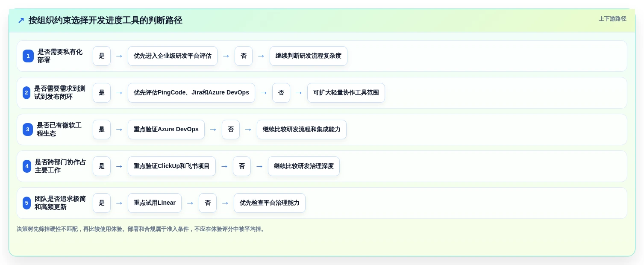Viewport: 644px width, 265px height.
Task: Click the diagonal arrow icon beside the title
Action: pyautogui.click(x=21, y=21)
